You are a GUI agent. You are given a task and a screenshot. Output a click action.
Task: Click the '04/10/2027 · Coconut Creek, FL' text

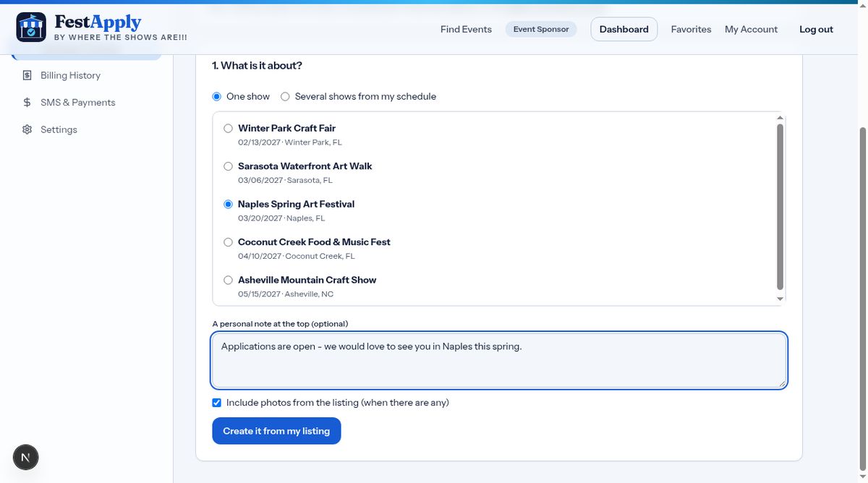(297, 256)
